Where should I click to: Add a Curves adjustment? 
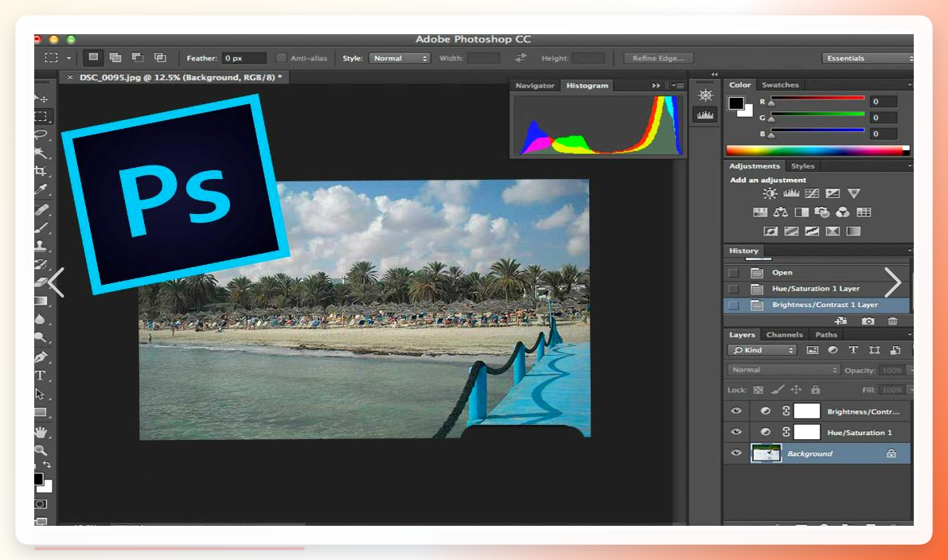click(x=812, y=193)
